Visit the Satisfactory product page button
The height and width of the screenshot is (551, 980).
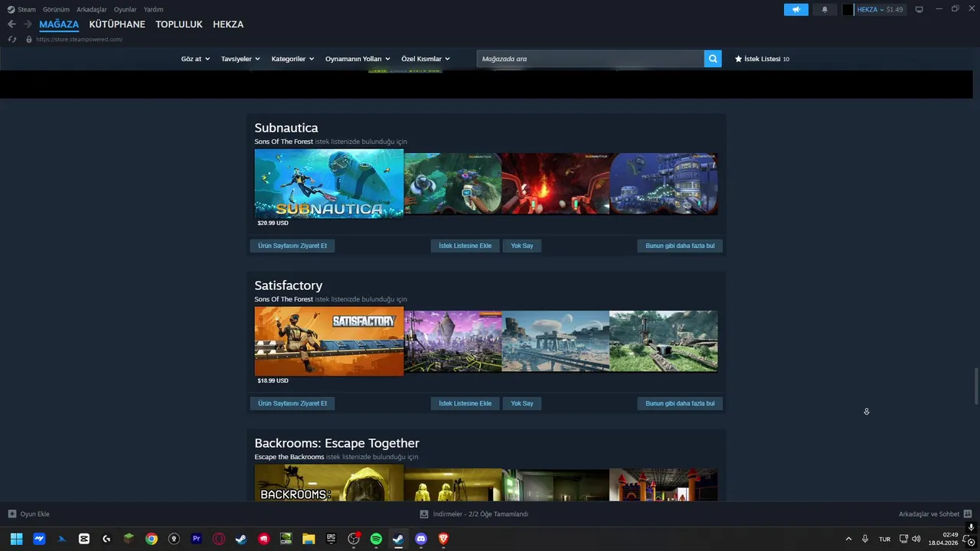pyautogui.click(x=292, y=403)
